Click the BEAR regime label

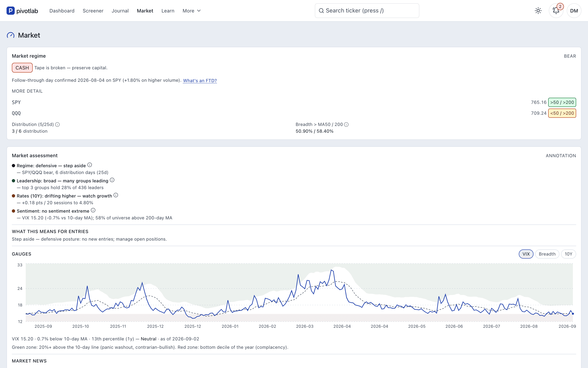tap(570, 56)
